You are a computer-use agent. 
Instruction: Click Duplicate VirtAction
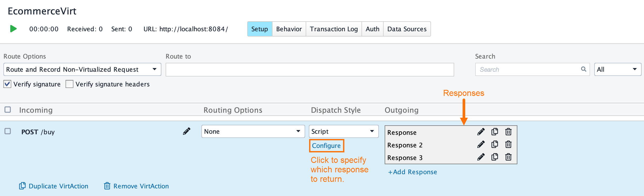click(54, 186)
